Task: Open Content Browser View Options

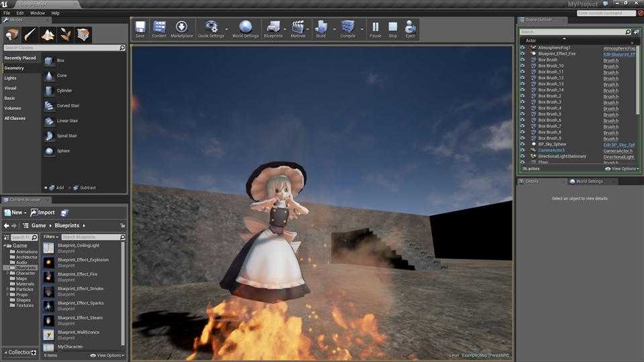Action: click(x=107, y=355)
